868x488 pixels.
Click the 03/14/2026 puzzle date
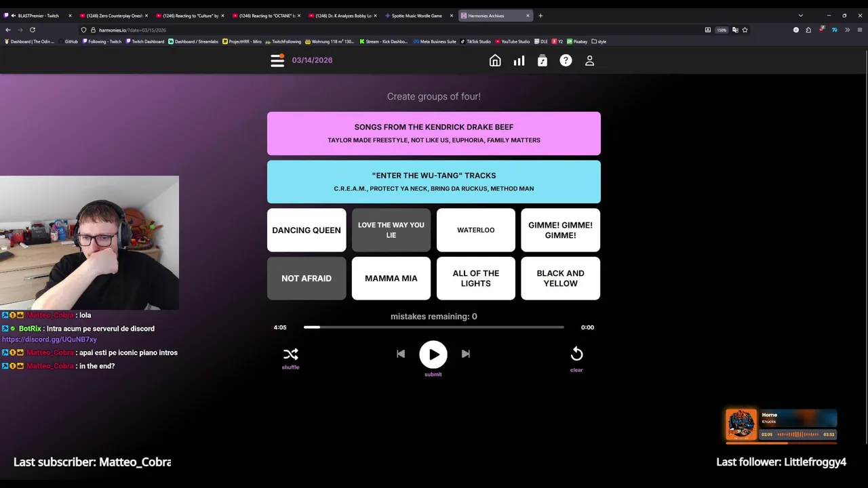312,60
